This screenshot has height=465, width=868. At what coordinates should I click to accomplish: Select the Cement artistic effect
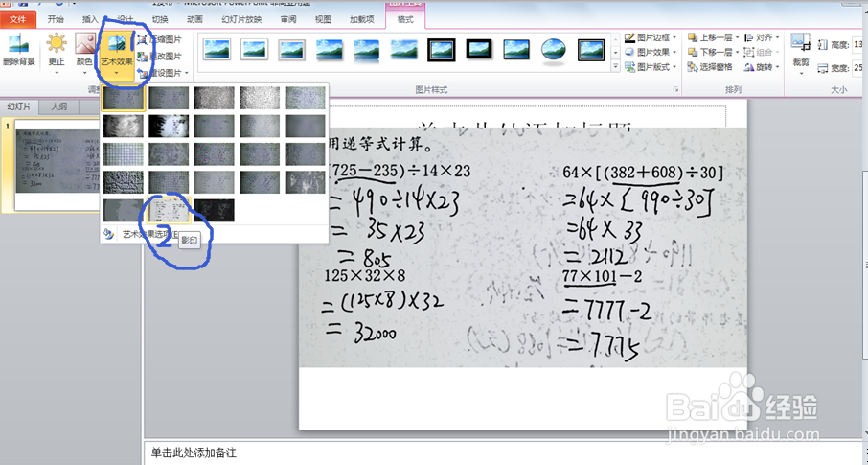[124, 182]
